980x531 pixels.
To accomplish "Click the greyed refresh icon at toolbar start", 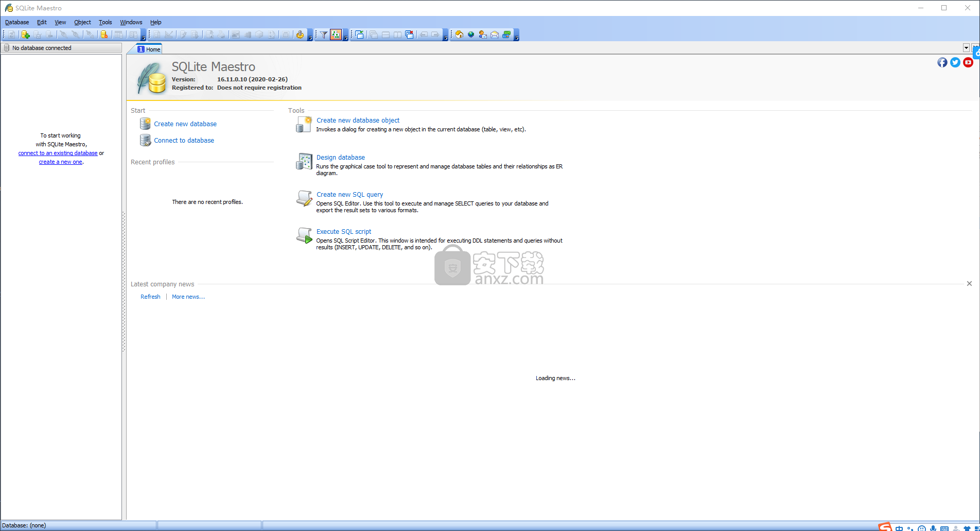I will coord(11,35).
